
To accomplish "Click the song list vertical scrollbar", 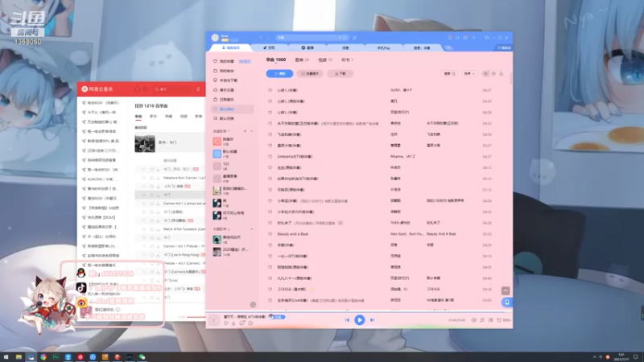I will click(511, 78).
